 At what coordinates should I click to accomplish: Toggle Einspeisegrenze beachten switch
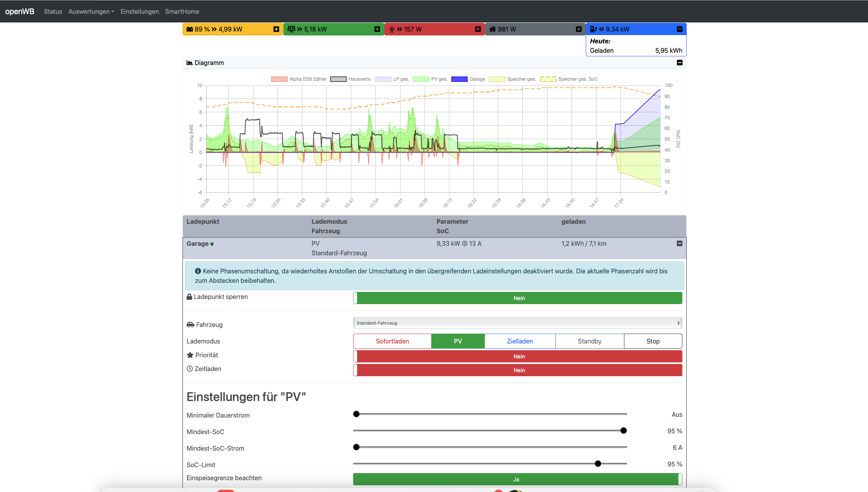(x=518, y=479)
